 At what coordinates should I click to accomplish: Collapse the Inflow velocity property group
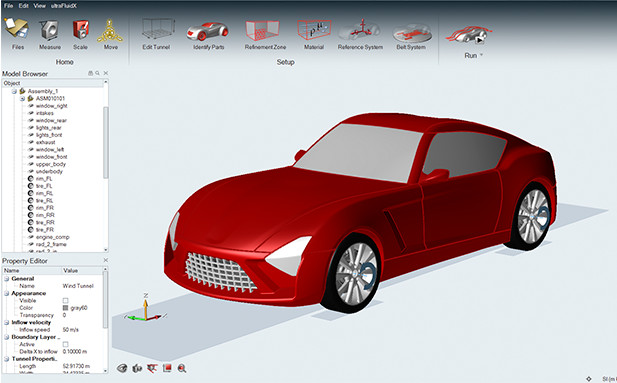(6, 322)
